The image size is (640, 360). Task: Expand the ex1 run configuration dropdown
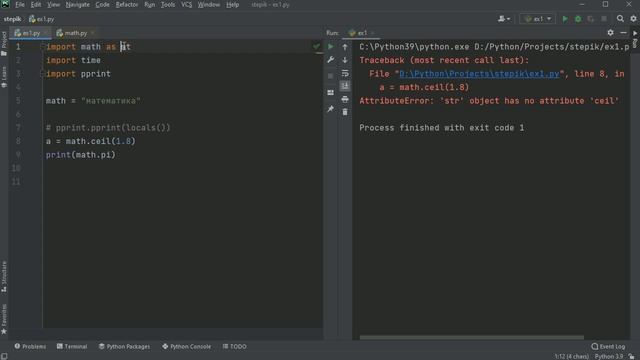[x=538, y=19]
